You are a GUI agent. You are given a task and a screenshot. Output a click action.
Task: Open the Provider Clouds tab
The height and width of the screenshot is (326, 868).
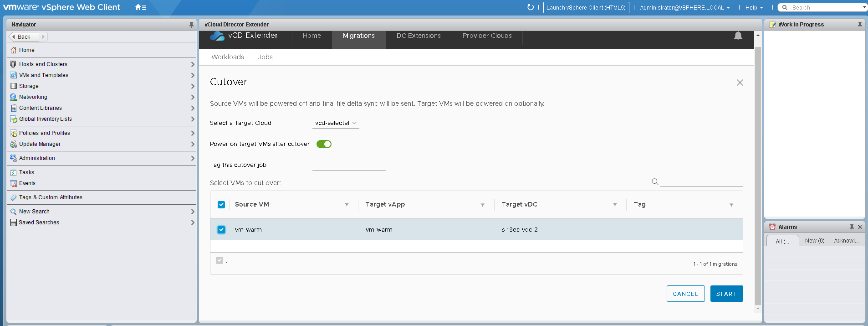[x=487, y=36]
